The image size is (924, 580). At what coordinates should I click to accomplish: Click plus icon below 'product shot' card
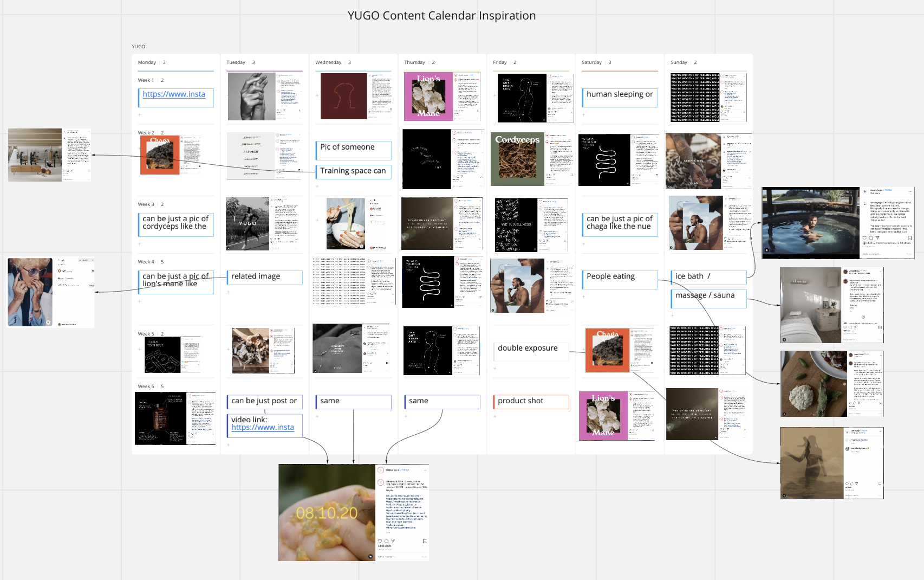click(494, 416)
